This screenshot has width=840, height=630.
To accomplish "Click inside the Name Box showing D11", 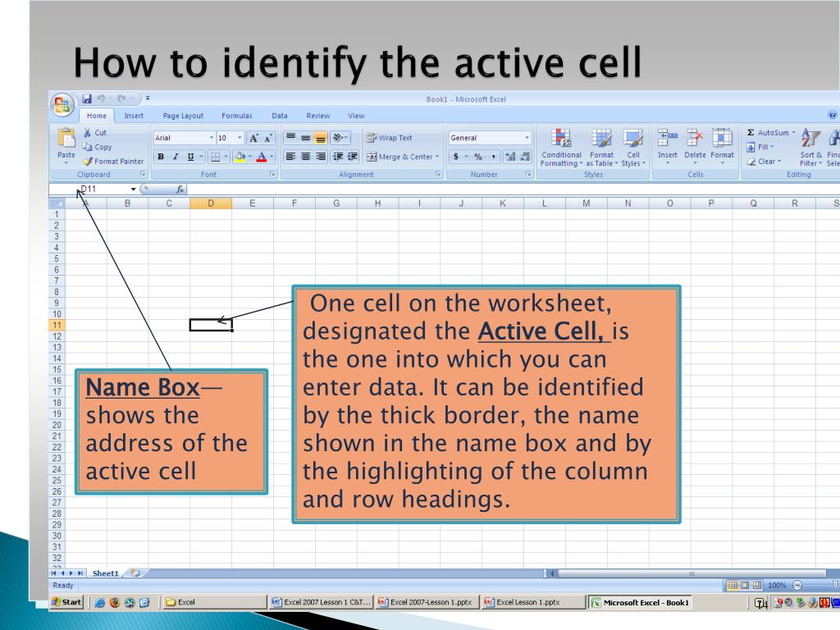I will (89, 189).
